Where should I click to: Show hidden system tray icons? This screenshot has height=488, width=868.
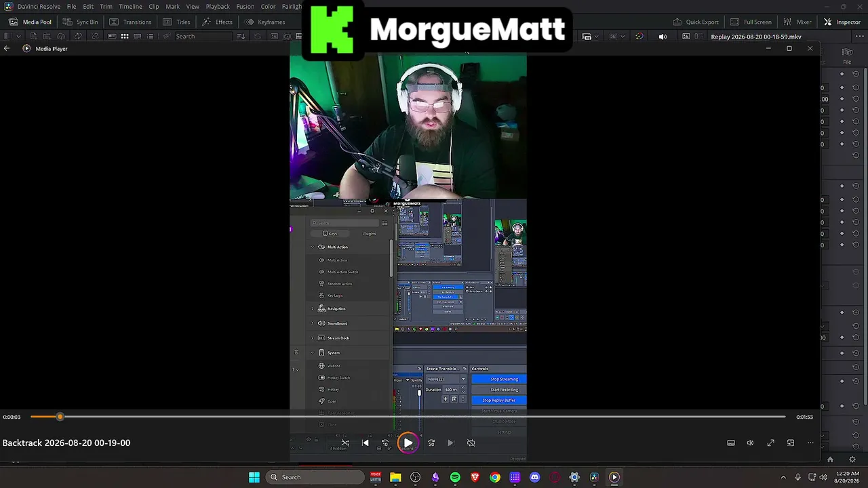click(x=783, y=477)
